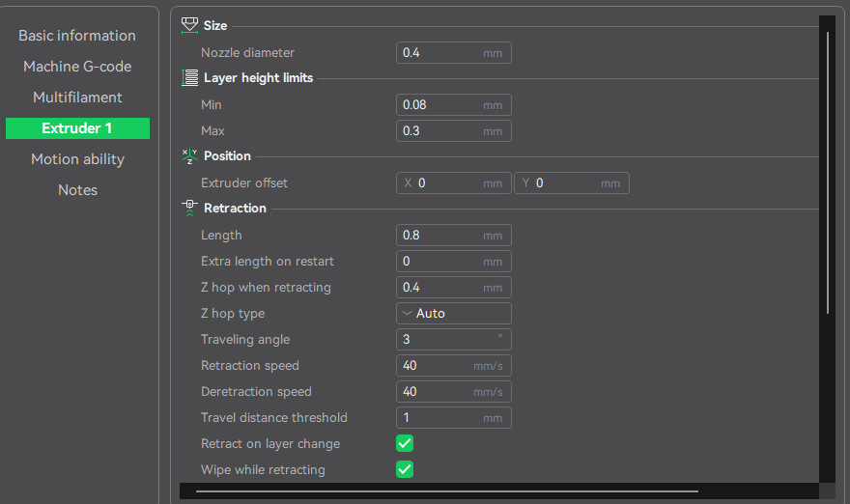Click the vertical scrollbar thumb
This screenshot has height=504, width=850.
point(828,172)
